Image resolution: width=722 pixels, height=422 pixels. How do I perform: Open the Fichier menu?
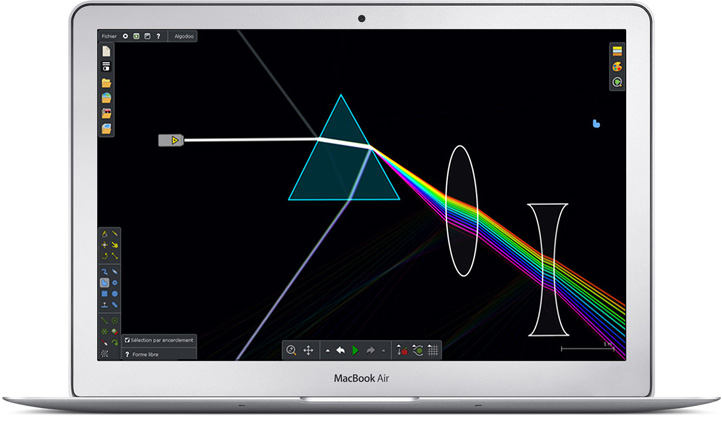pos(109,35)
